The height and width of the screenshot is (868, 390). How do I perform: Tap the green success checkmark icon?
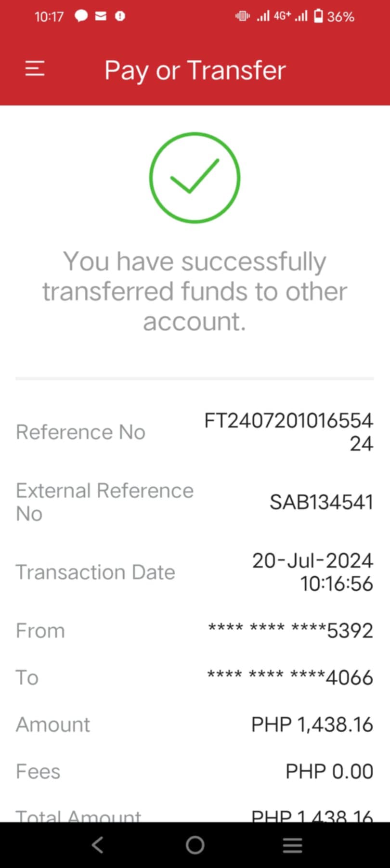tap(195, 177)
